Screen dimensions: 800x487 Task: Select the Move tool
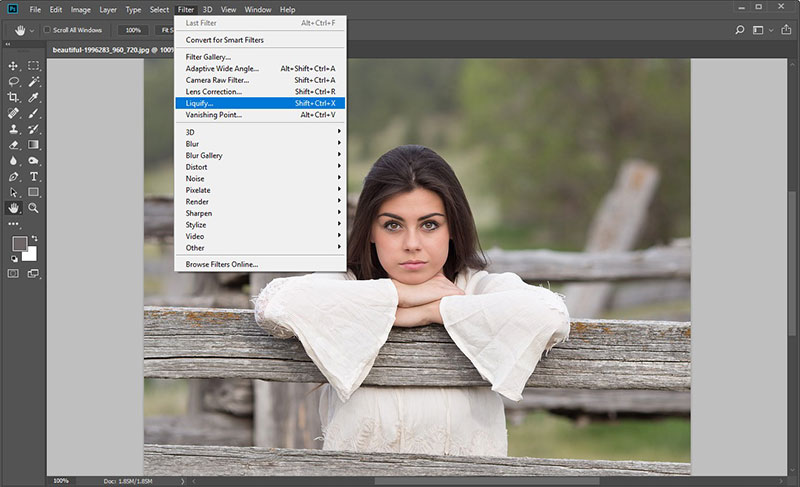[x=13, y=66]
